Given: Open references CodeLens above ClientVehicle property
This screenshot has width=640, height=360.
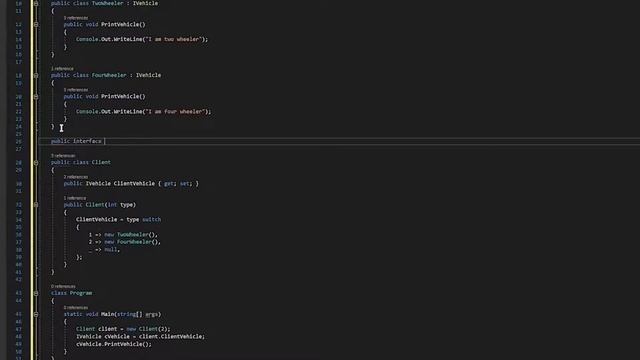Looking at the screenshot, I should [x=76, y=177].
